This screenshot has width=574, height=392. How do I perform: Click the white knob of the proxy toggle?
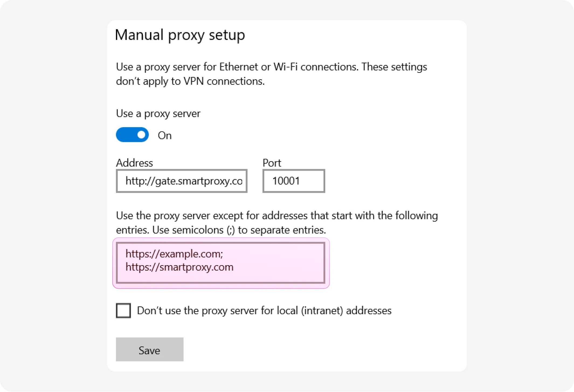tap(141, 135)
